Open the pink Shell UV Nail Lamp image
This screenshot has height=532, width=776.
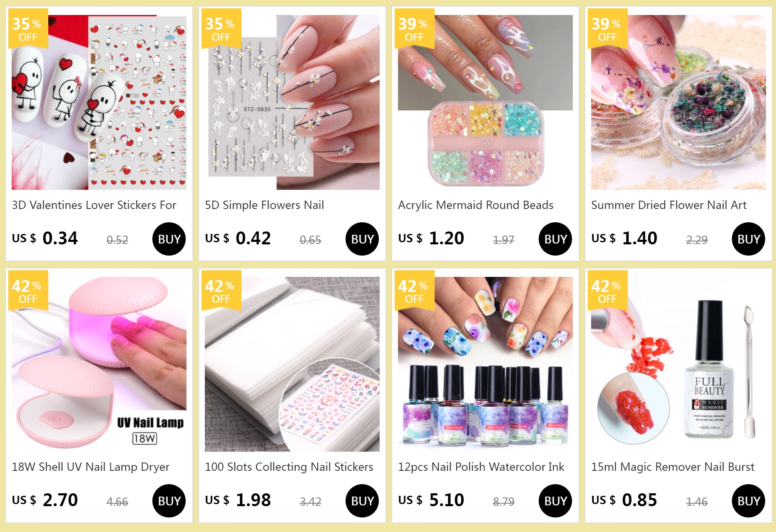pos(99,364)
